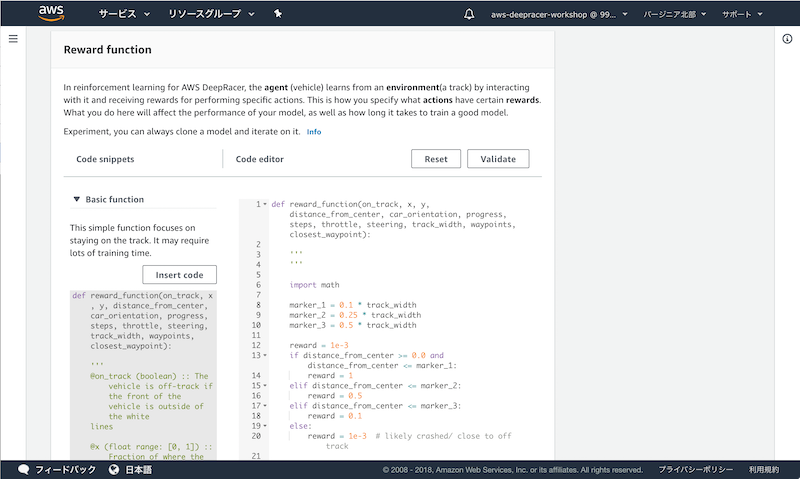Select 日本語 language in footer
Viewport: 800px width, 479px height.
point(139,469)
